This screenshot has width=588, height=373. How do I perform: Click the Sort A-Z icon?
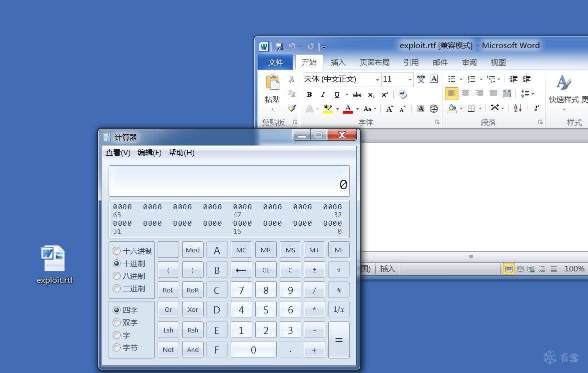518,108
